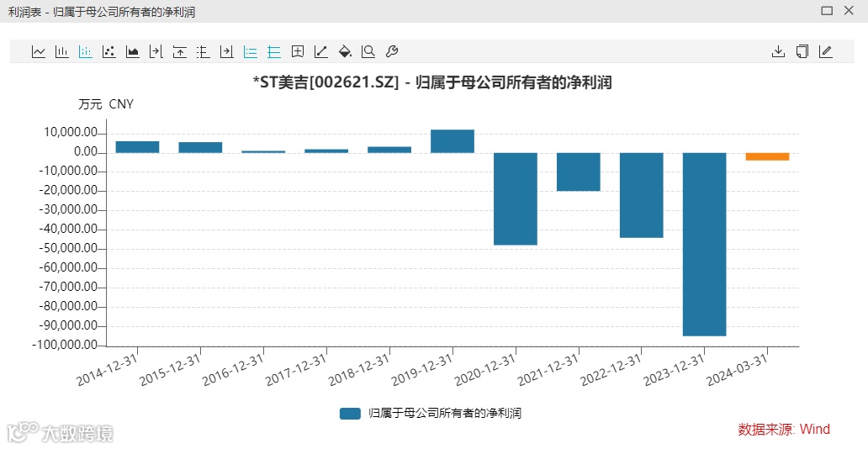868x449 pixels.
Task: Select the 2015-12-31 bar
Action: [200, 148]
